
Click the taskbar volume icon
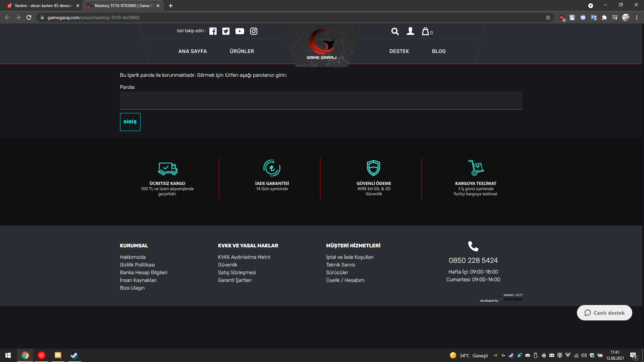click(584, 355)
